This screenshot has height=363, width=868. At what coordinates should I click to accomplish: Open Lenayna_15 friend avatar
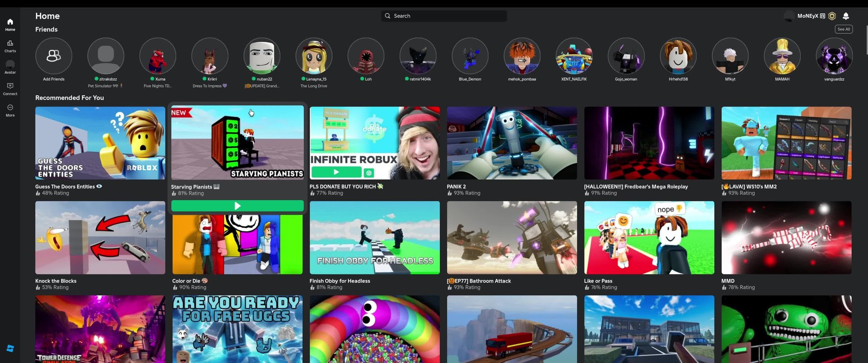[x=314, y=56]
